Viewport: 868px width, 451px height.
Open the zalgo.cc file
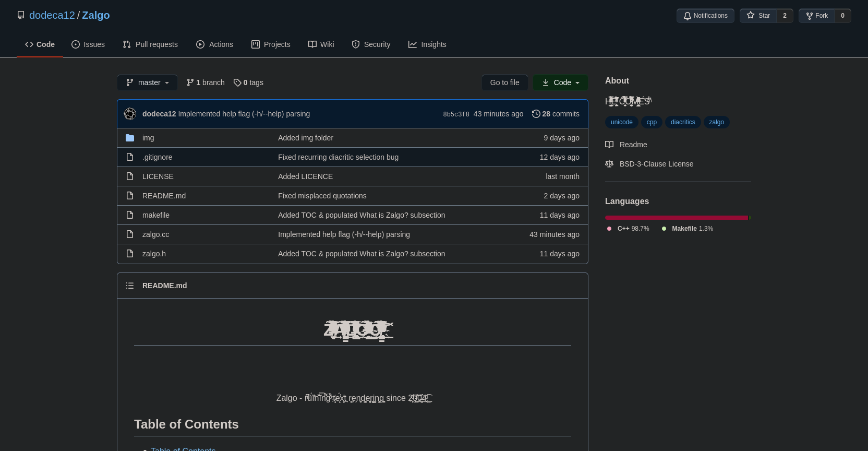click(x=155, y=234)
